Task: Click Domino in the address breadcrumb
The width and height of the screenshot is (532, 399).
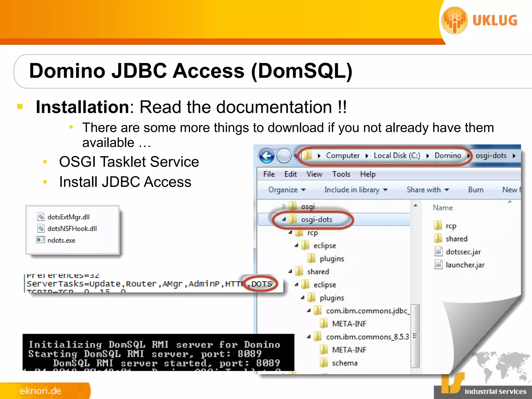Action: (448, 155)
